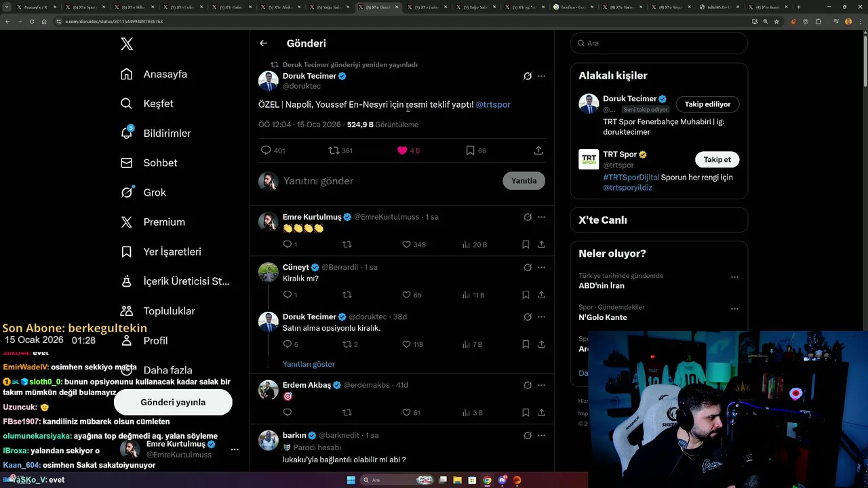This screenshot has height=488, width=868.
Task: Click the Yanıtla button
Action: pyautogui.click(x=524, y=181)
